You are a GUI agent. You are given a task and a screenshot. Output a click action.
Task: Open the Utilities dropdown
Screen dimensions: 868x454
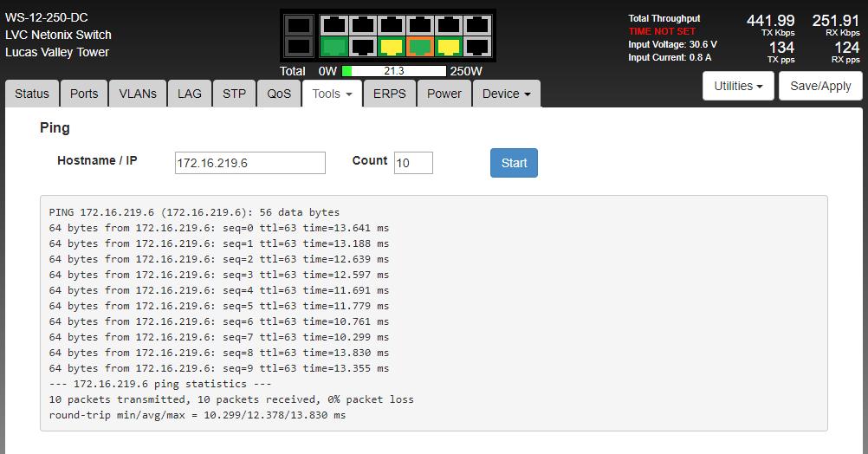click(737, 87)
